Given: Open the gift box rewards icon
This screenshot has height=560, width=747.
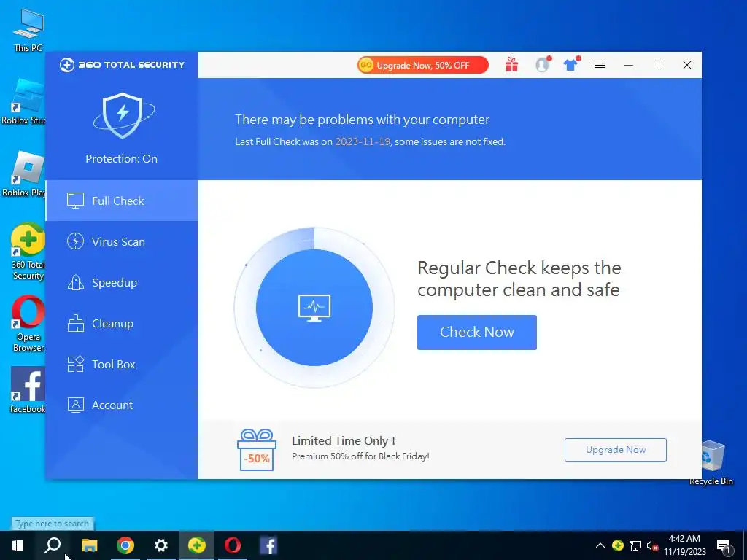Looking at the screenshot, I should [x=511, y=65].
